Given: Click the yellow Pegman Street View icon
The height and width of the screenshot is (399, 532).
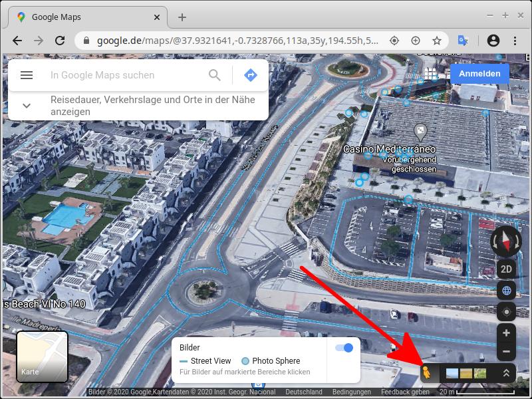Looking at the screenshot, I should (x=427, y=373).
